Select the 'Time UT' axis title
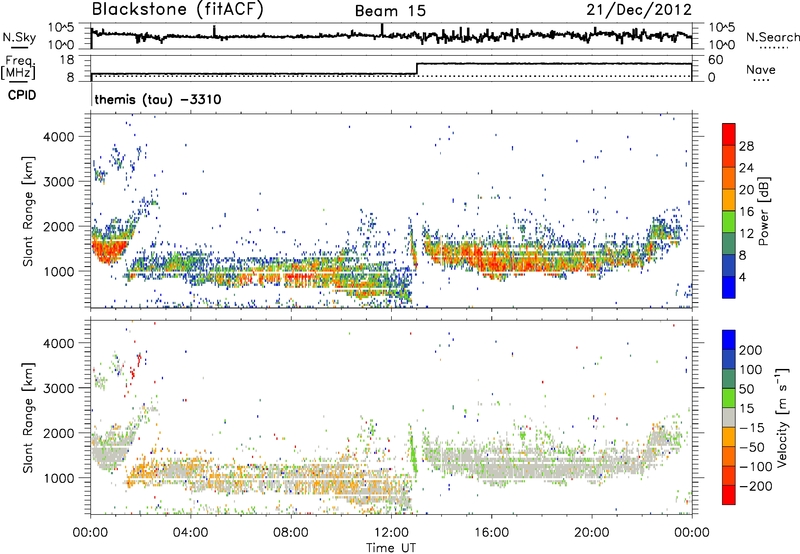Screen dimensions: 800x554 click(x=391, y=548)
